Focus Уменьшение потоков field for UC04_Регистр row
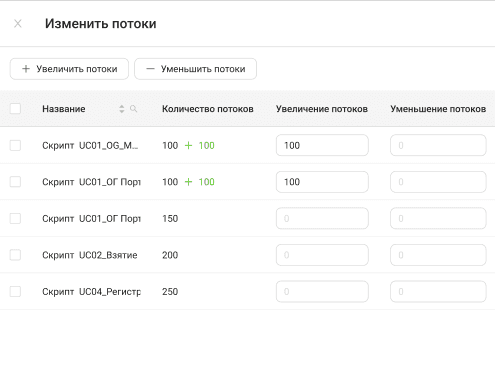 point(438,292)
